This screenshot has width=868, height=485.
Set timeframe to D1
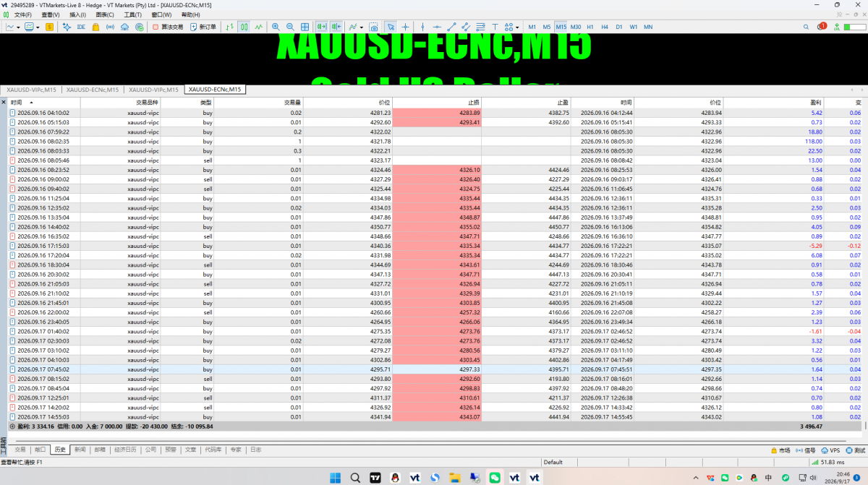(x=619, y=27)
